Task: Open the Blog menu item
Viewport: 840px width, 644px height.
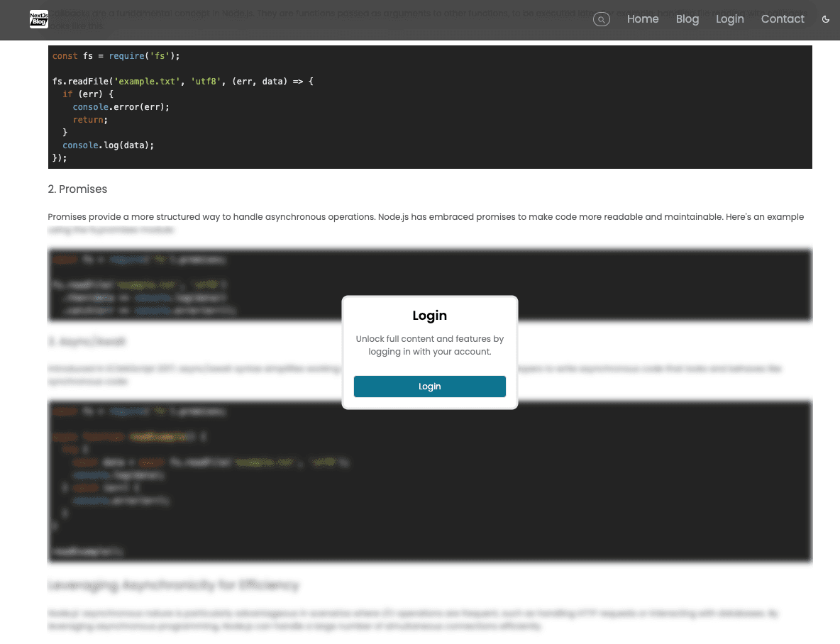Action: click(687, 18)
